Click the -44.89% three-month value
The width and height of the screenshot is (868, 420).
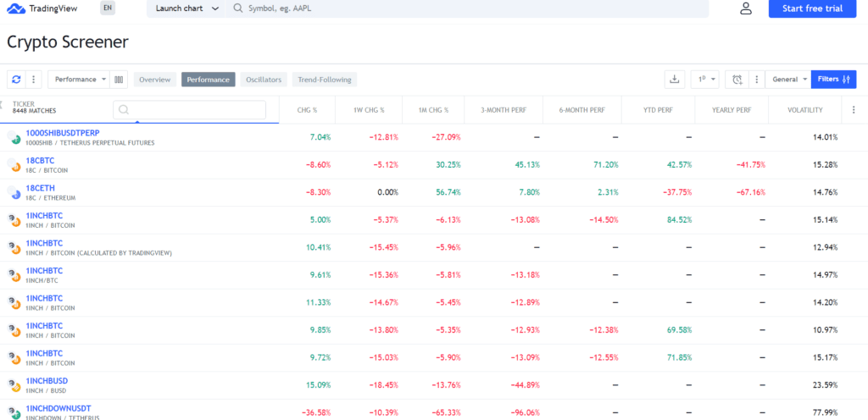tap(526, 385)
